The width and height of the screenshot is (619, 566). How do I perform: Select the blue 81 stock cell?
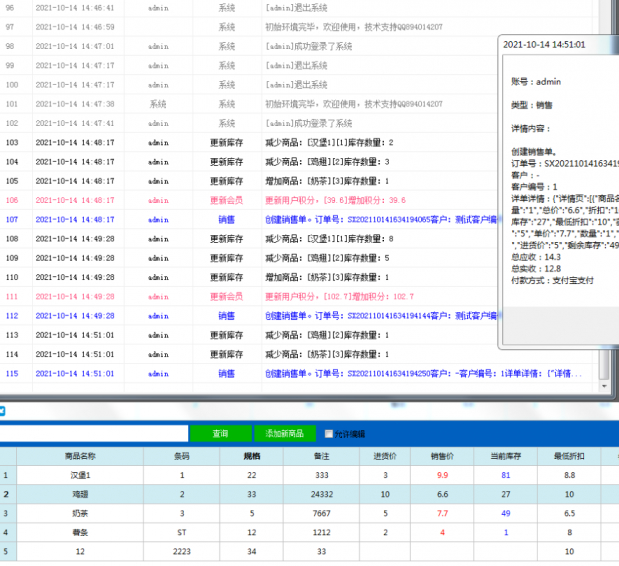click(506, 475)
